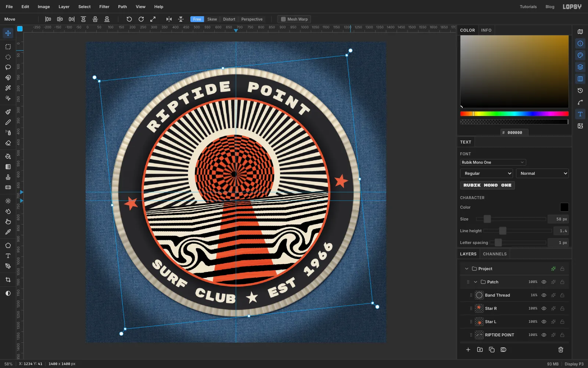Hide the Star L layer
Image resolution: width=588 pixels, height=368 pixels.
point(544,322)
